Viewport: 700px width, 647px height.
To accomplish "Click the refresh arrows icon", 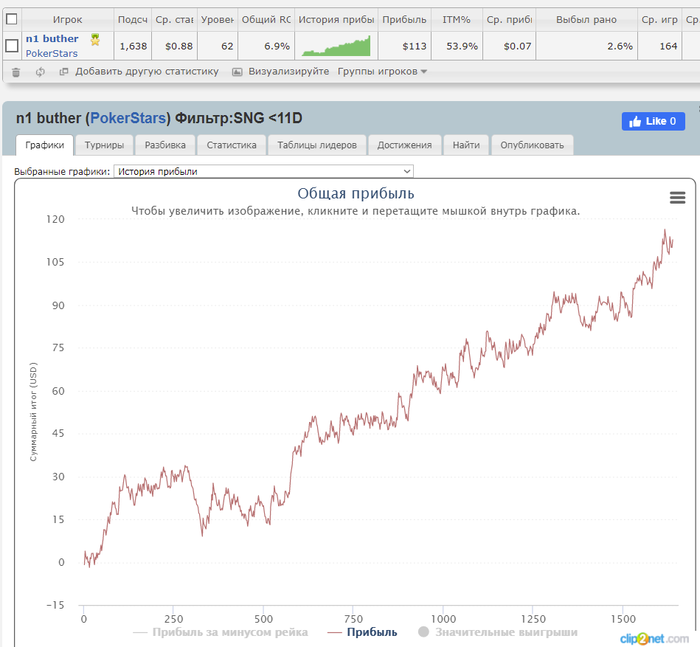I will pos(40,71).
